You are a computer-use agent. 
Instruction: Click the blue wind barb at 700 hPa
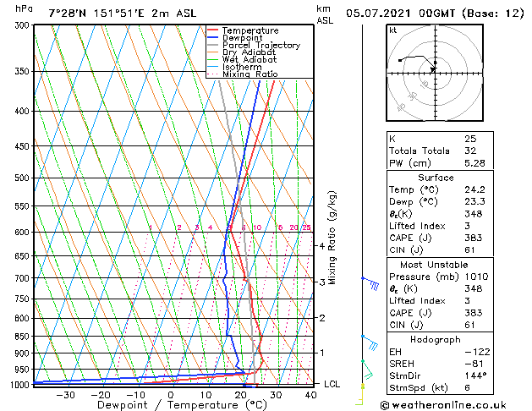tap(370, 283)
